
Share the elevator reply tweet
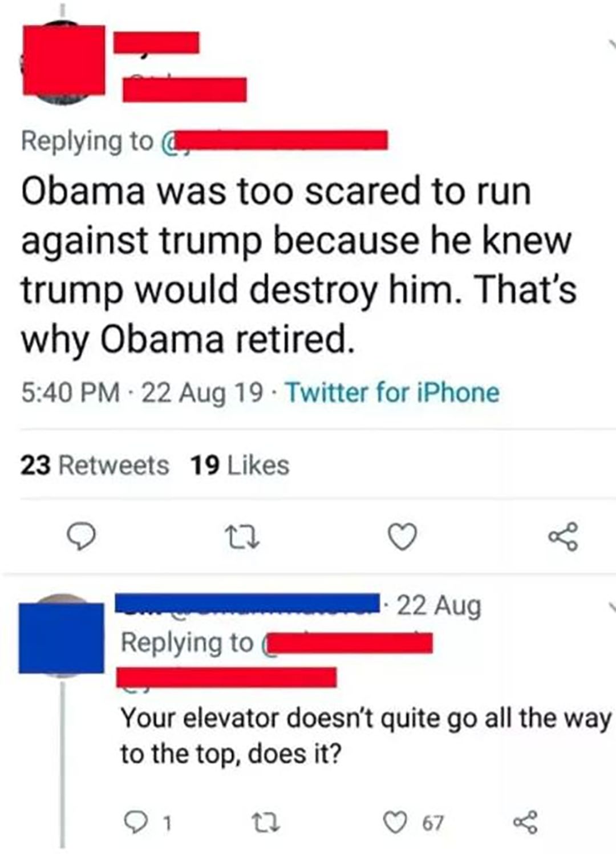point(525,823)
